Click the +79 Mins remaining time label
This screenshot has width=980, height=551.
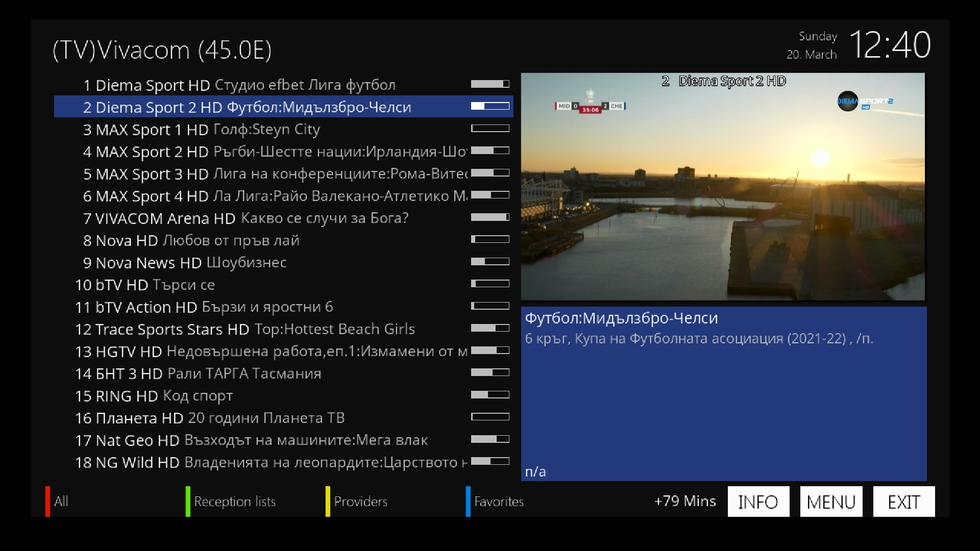pyautogui.click(x=685, y=502)
